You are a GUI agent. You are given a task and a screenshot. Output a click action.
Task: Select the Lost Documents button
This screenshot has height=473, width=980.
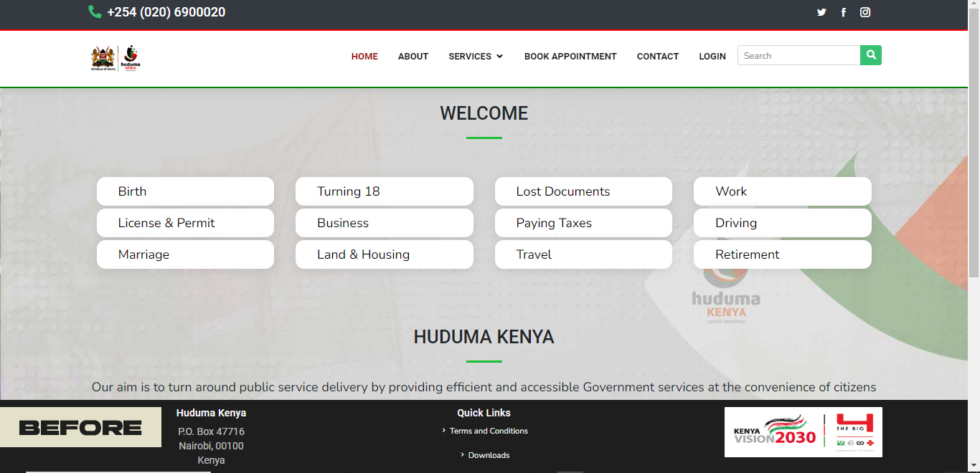(583, 191)
